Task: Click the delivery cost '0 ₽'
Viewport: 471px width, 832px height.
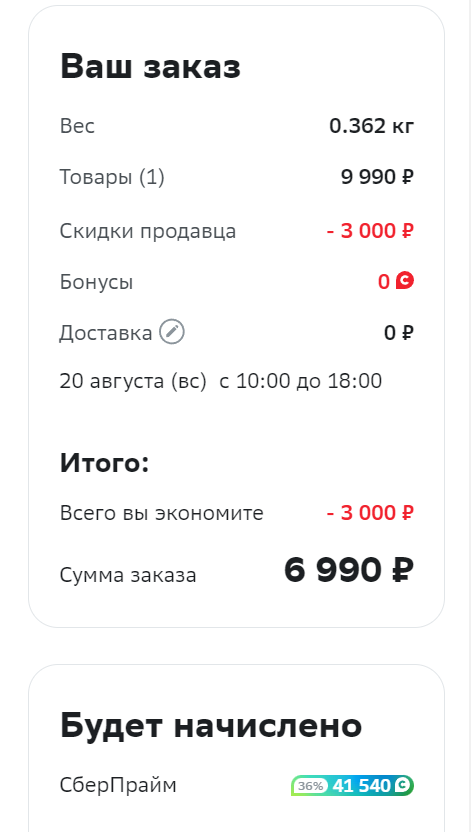Action: pos(399,333)
